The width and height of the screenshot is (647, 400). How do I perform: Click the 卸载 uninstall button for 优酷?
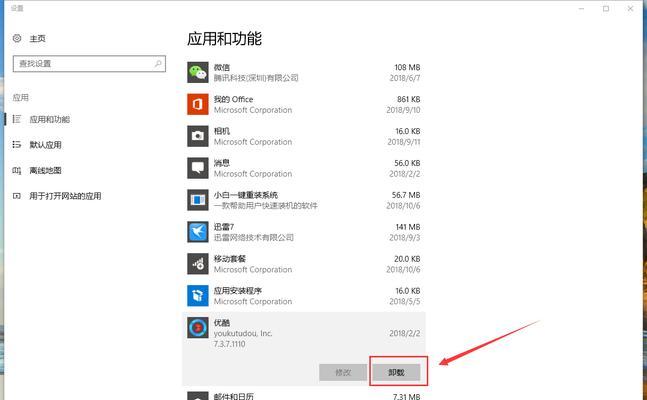[396, 372]
